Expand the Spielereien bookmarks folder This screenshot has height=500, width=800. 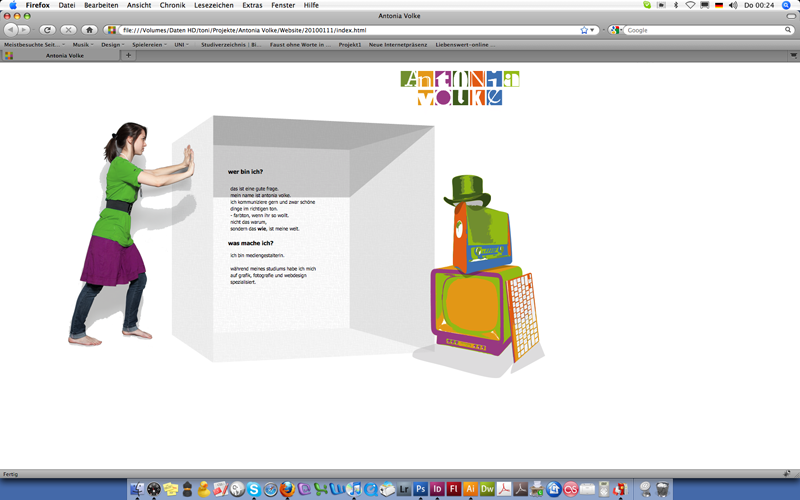(x=148, y=44)
